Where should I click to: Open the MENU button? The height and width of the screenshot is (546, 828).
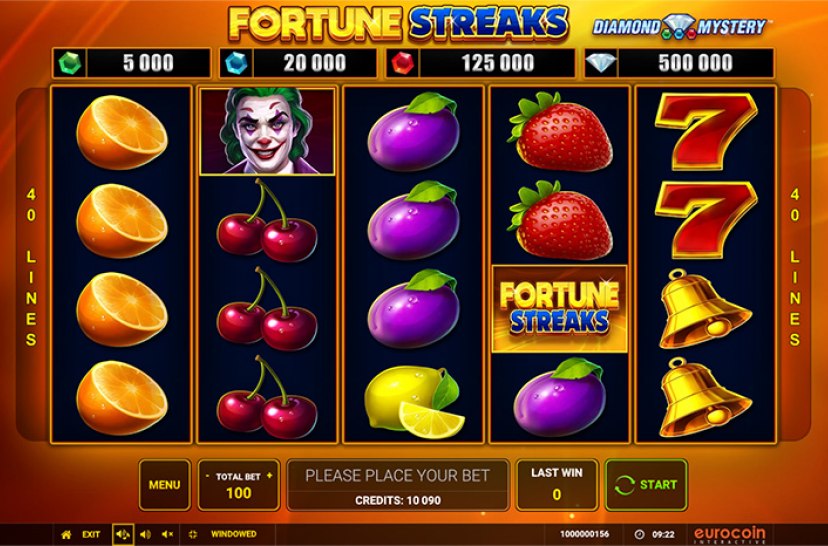pos(165,485)
